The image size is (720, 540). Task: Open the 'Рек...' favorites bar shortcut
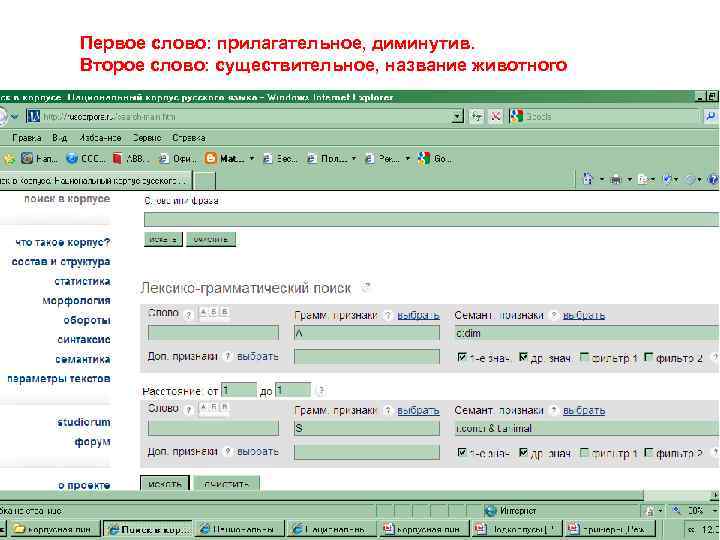click(x=382, y=159)
